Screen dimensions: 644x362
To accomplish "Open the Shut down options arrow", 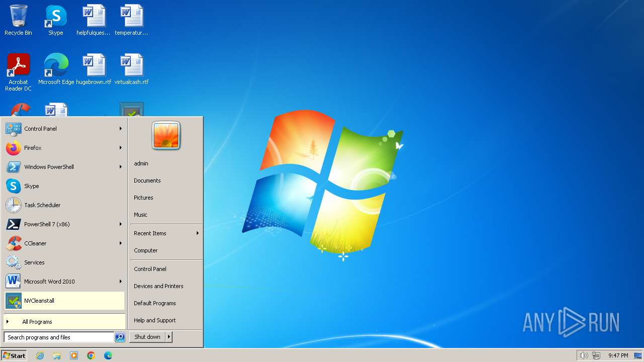I will pyautogui.click(x=169, y=337).
